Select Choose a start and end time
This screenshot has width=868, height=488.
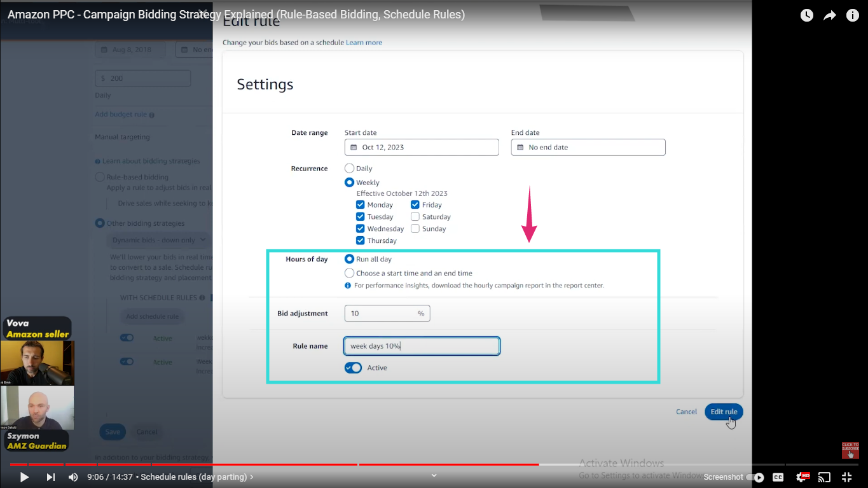(x=349, y=273)
